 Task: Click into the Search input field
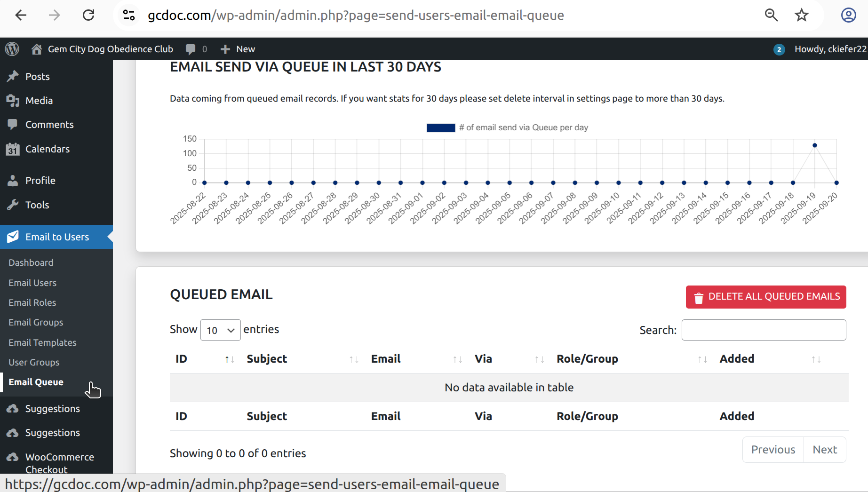click(763, 330)
